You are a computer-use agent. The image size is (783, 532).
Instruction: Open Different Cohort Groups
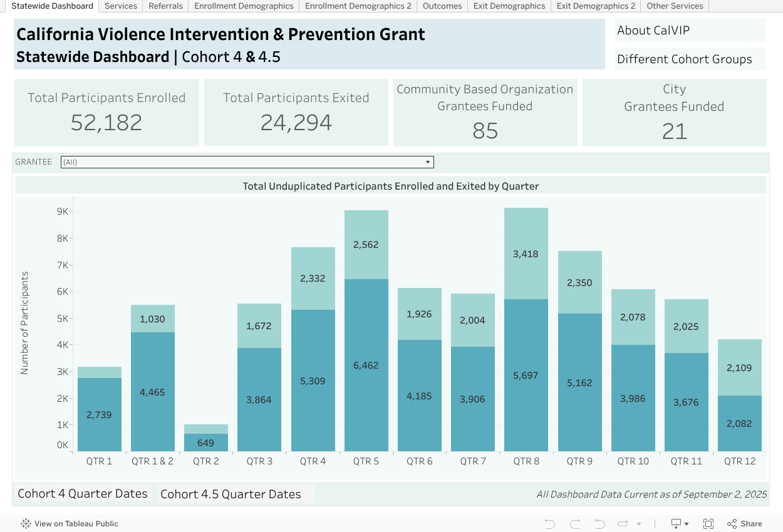click(684, 59)
